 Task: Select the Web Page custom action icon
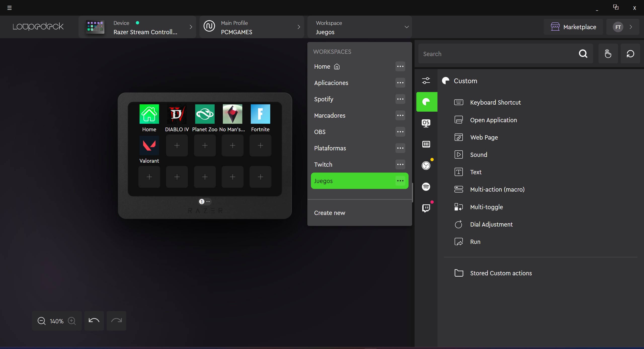[458, 137]
